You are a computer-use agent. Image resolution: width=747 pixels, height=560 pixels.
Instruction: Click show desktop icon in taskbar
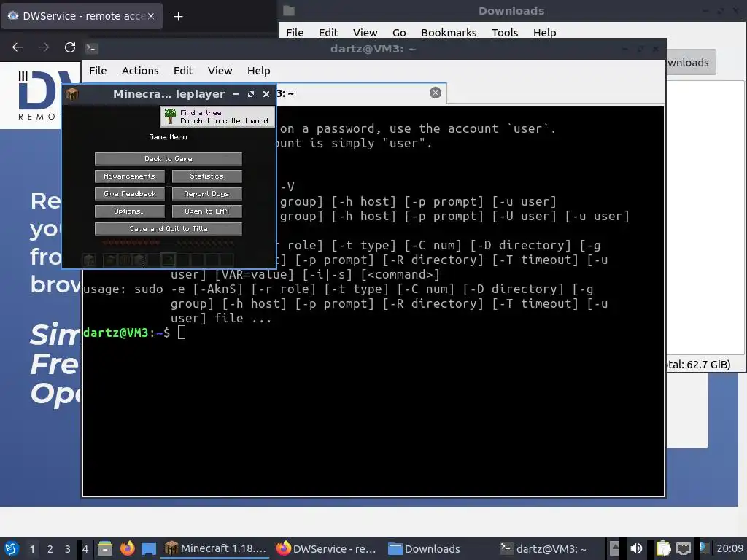[x=149, y=548]
